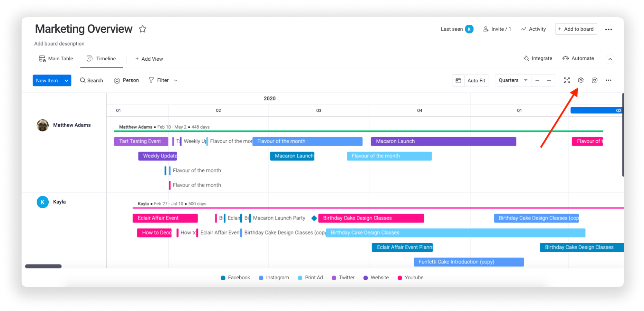Open the comments chat bubble icon
Viewport: 644px width, 311px height.
pos(594,80)
